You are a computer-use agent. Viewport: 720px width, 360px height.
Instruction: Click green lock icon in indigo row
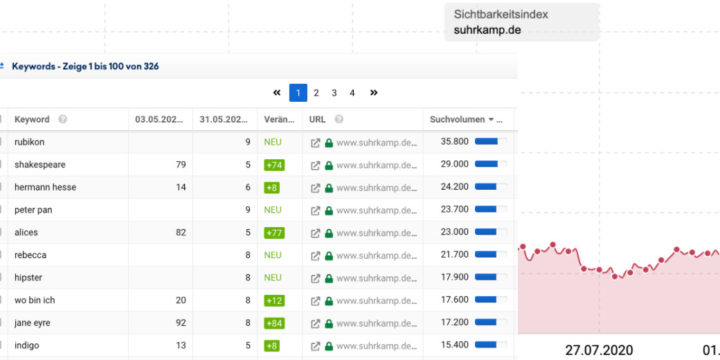coord(328,346)
